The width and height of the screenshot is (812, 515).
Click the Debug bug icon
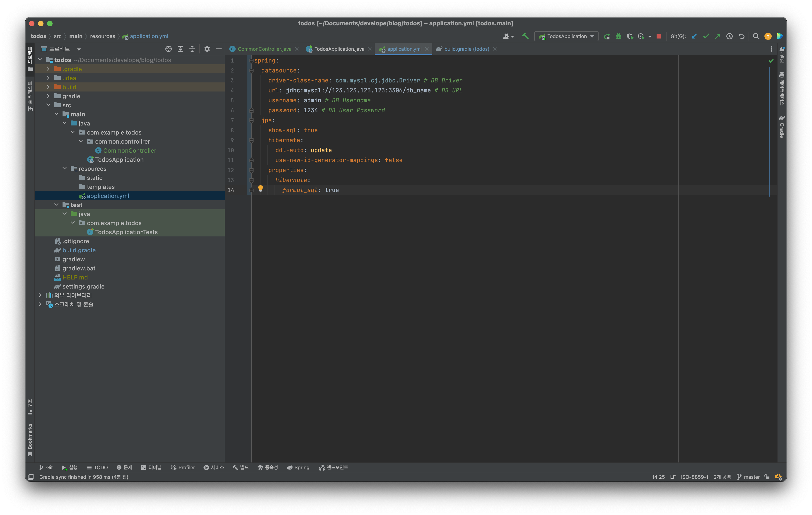pos(618,36)
